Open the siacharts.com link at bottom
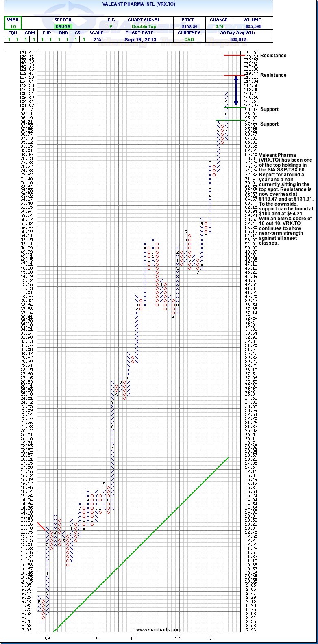The height and width of the screenshot is (644, 318). tap(159, 630)
